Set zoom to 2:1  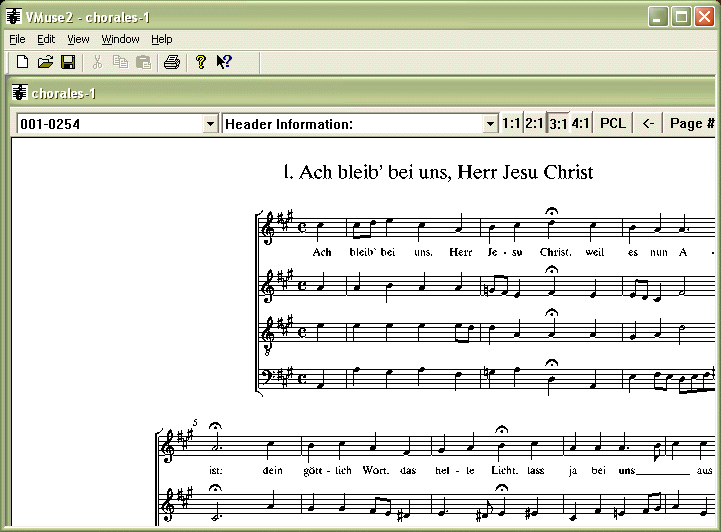click(534, 123)
